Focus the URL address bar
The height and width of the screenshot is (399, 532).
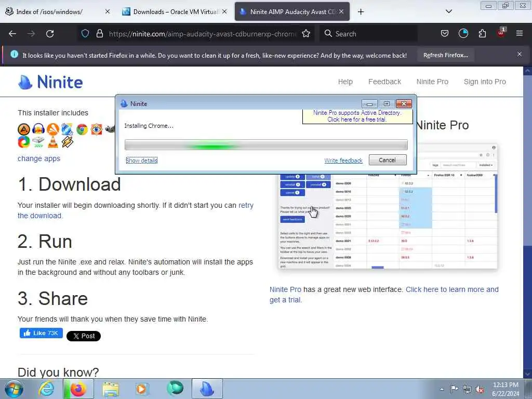(x=202, y=34)
